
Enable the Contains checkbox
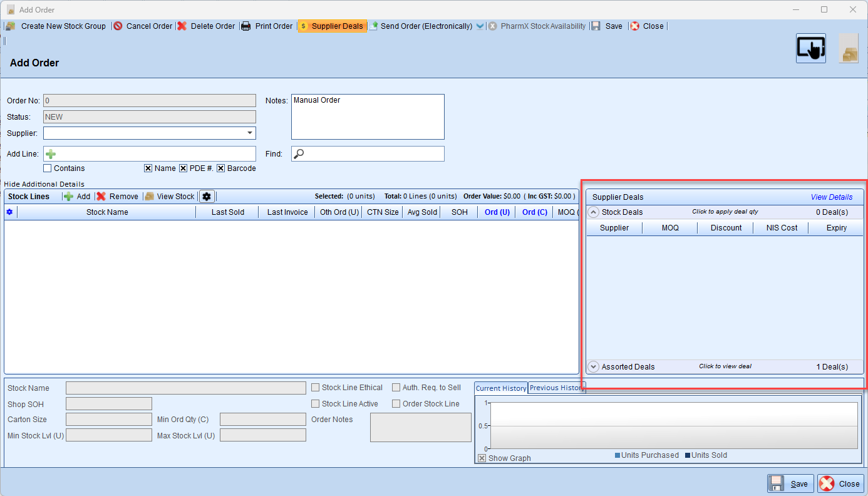48,168
